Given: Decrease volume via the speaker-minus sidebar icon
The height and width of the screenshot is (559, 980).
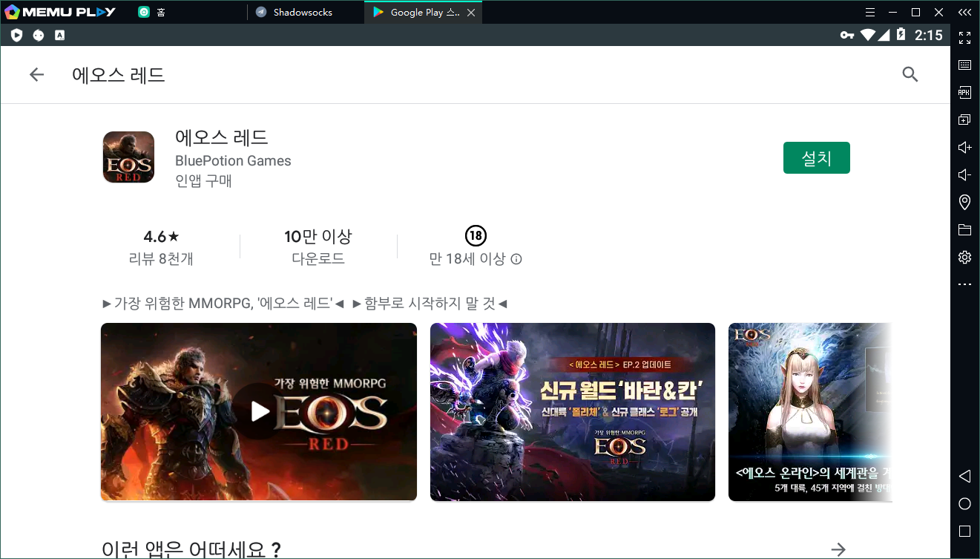Looking at the screenshot, I should [964, 174].
